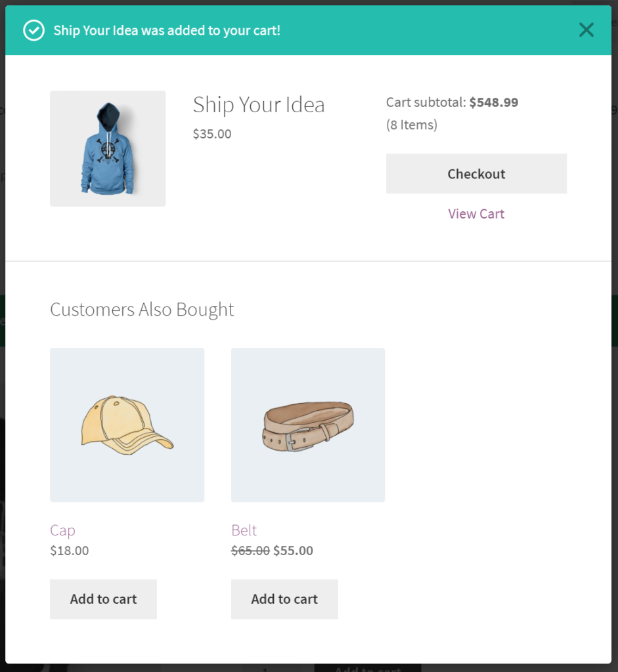Click the $18.00 price under Cap

pos(69,551)
